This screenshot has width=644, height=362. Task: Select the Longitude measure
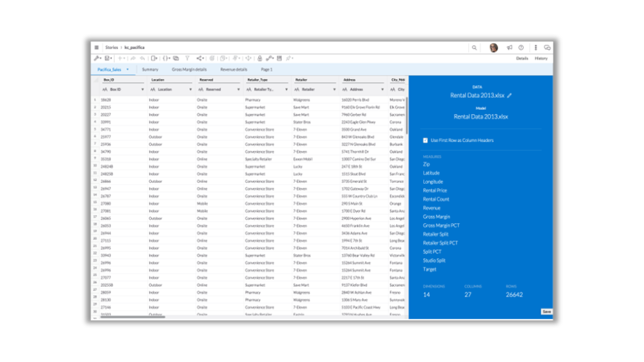[x=433, y=182]
